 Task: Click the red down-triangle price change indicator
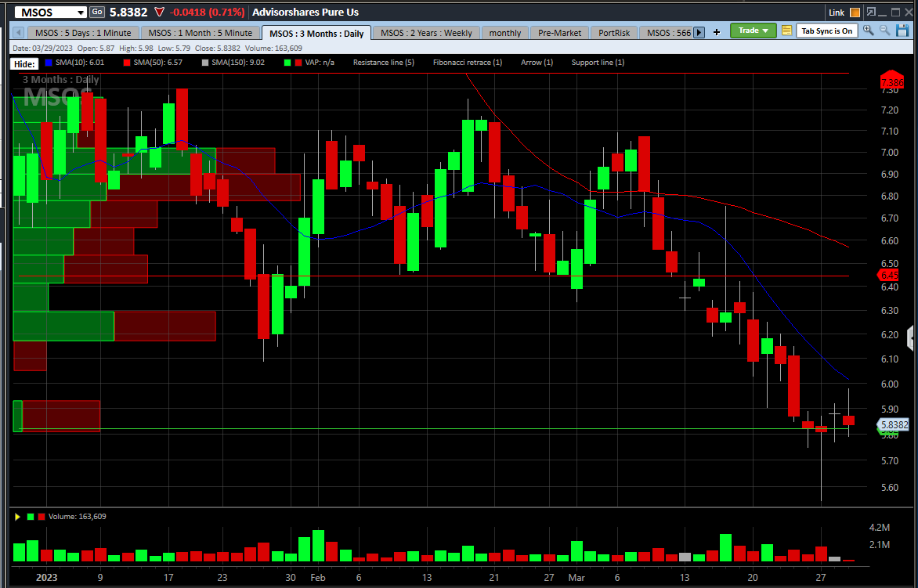coord(159,13)
